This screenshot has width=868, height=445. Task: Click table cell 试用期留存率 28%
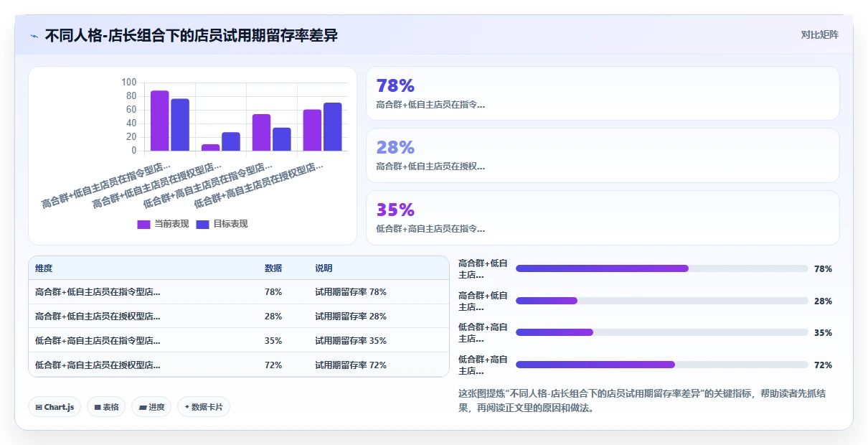[x=351, y=317]
